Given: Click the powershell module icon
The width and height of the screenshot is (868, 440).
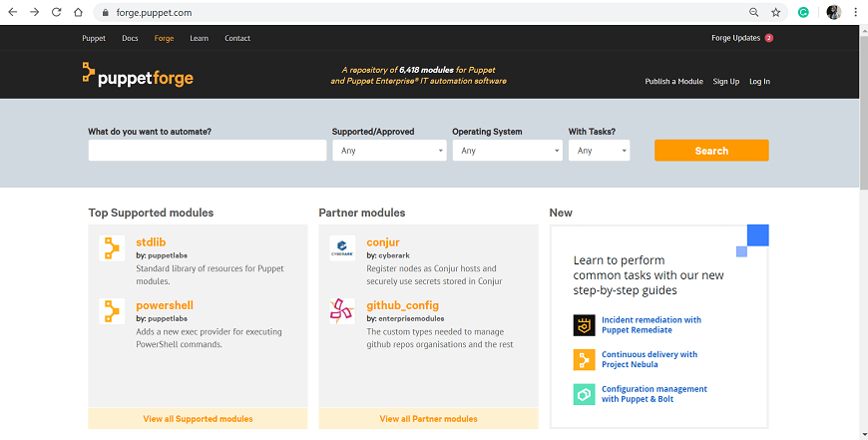Looking at the screenshot, I should [112, 311].
